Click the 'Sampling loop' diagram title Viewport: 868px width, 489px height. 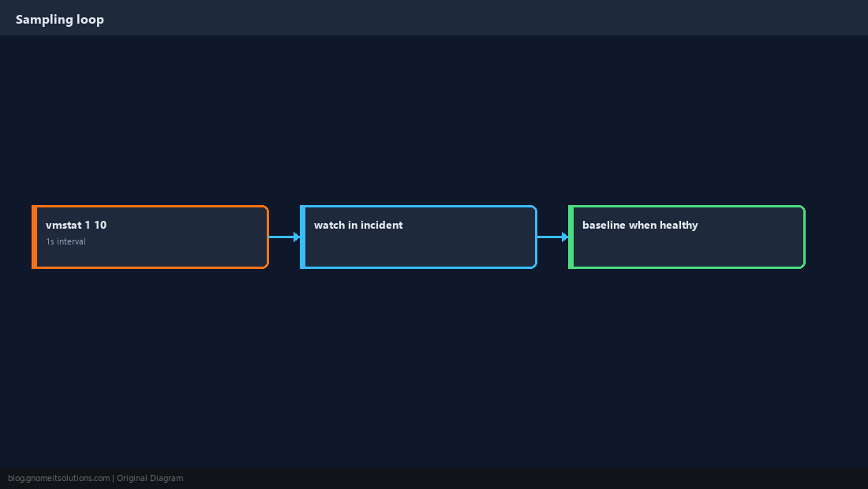click(60, 20)
